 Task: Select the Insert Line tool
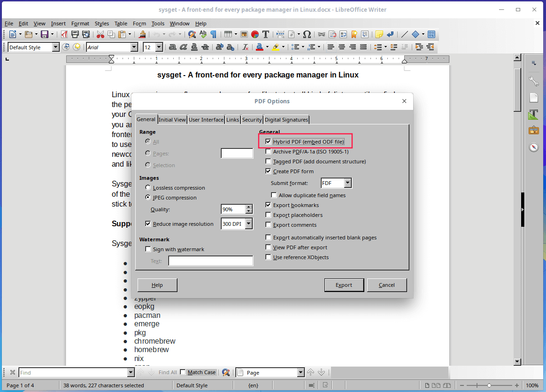tap(404, 34)
